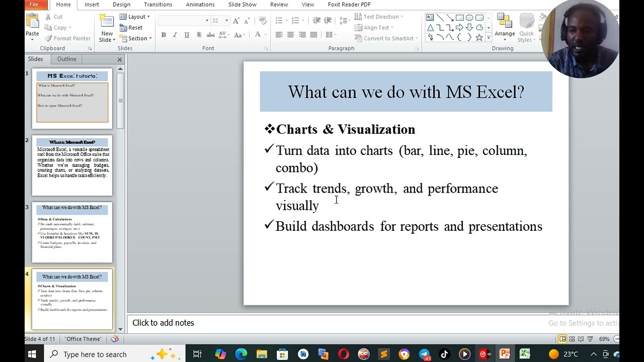The image size is (644, 362).
Task: Justify the paragraph text
Action: [x=313, y=35]
